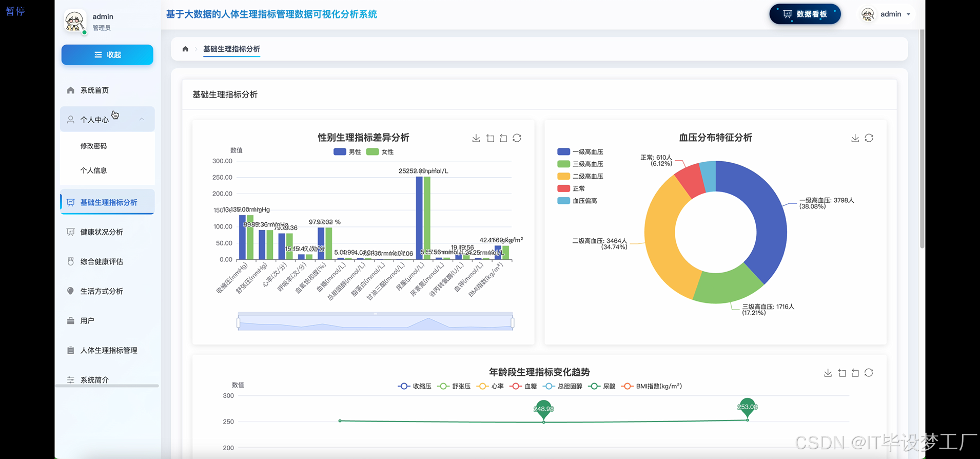Toggle 正常 pie legend item
This screenshot has height=459, width=980.
coord(571,189)
